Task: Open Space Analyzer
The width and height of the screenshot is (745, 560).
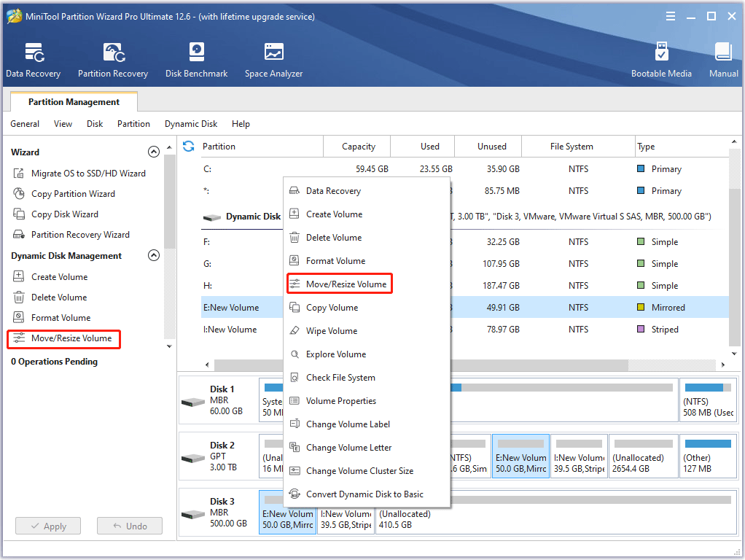Action: point(273,60)
